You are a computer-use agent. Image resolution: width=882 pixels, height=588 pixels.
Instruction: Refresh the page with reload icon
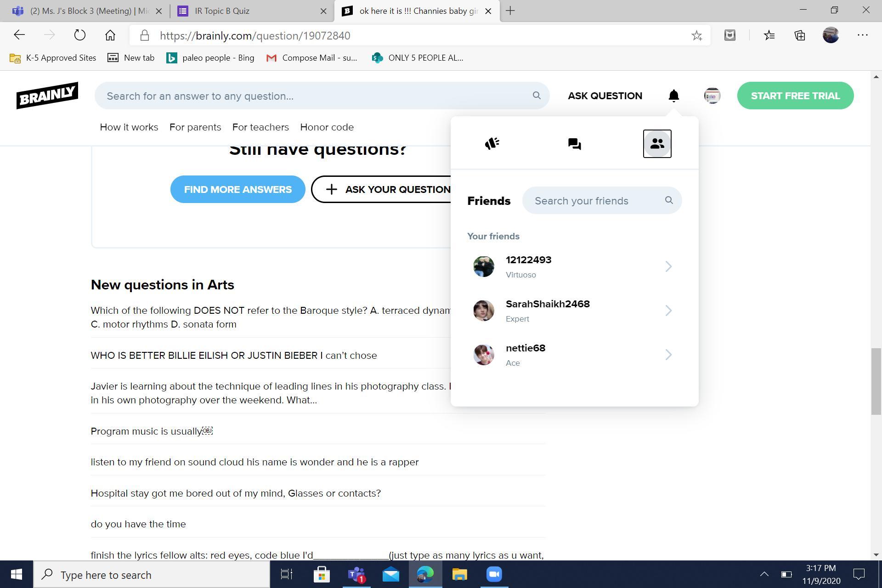(x=79, y=35)
